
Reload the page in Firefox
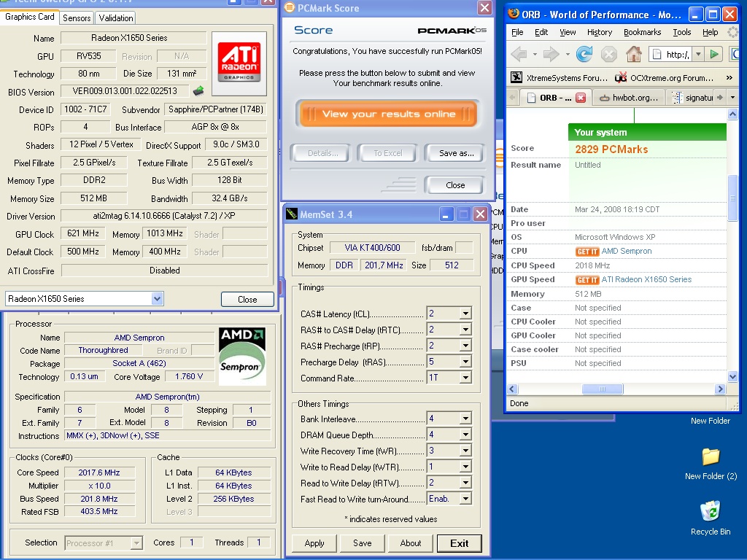[584, 54]
